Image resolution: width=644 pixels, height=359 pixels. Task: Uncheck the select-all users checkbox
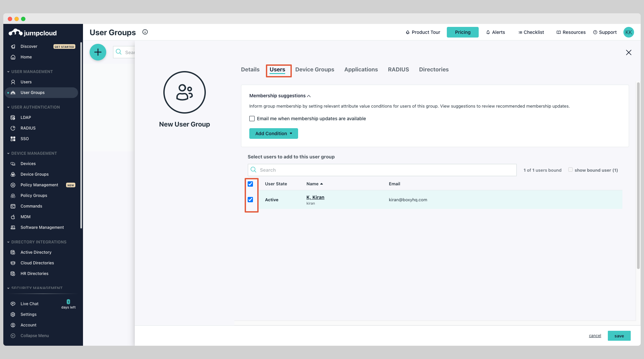tap(250, 184)
